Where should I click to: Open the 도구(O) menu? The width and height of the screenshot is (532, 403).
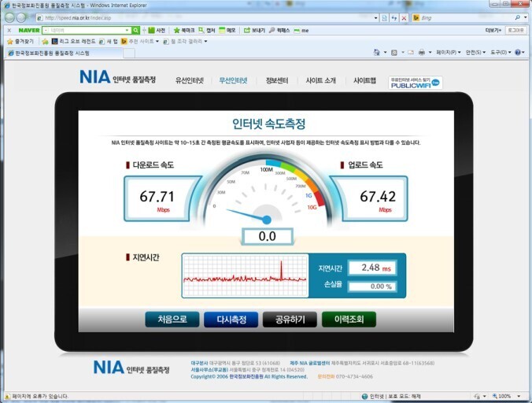[x=501, y=52]
